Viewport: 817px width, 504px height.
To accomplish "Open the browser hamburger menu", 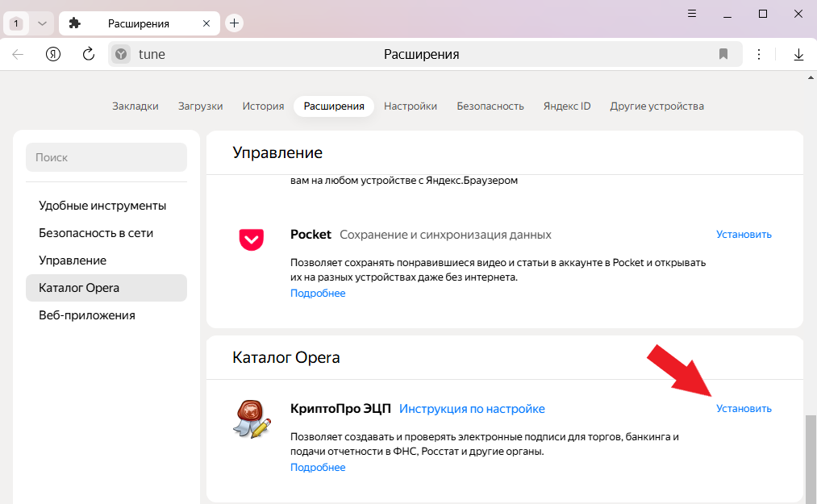I will [692, 14].
